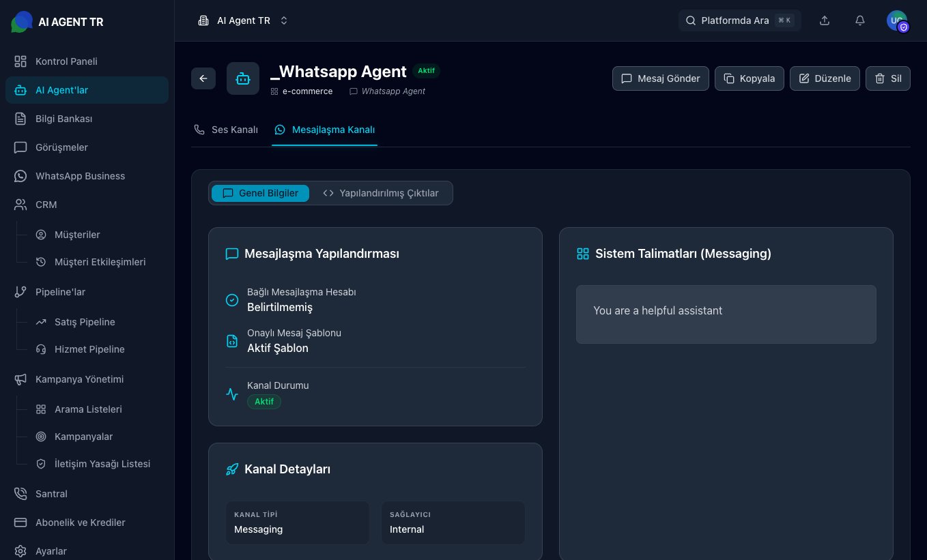The height and width of the screenshot is (560, 927).
Task: Open Bilgi Bankası in the sidebar
Action: [87, 119]
